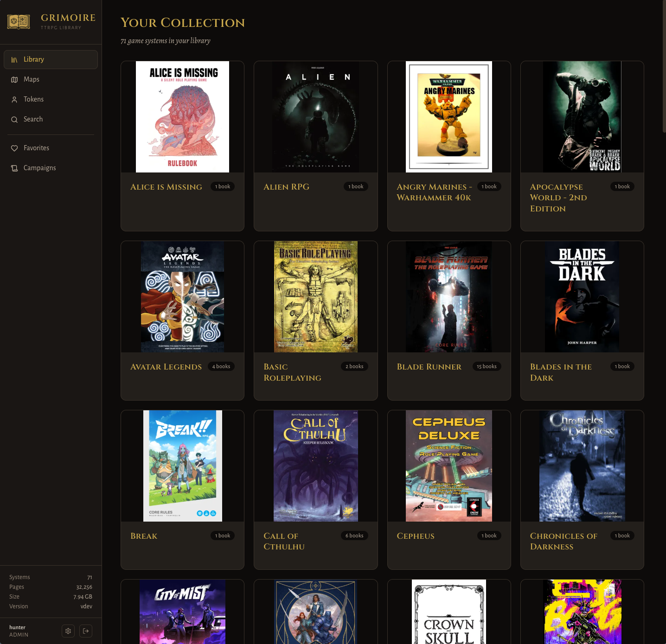Open Blade Runner cover
Viewport: 666px width, 644px height.
click(449, 297)
